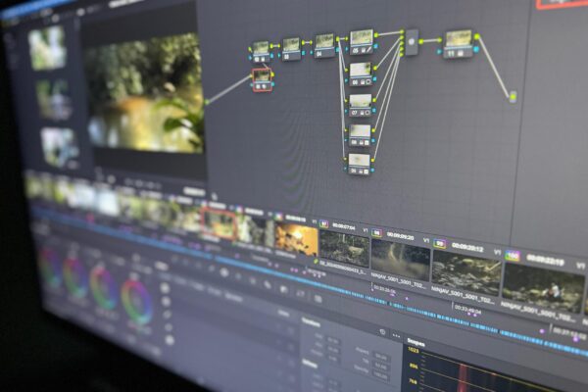
Task: Select the red-outlined active node
Action: pyautogui.click(x=262, y=78)
